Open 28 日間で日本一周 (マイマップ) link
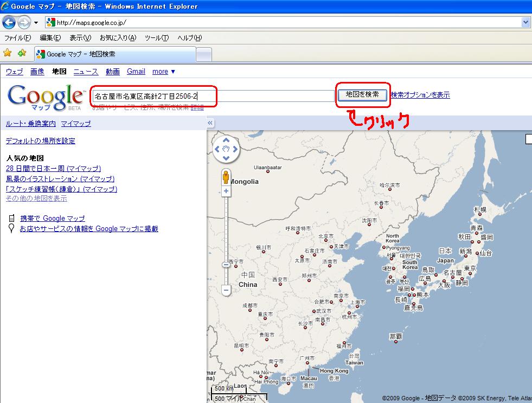532x403 pixels. [x=53, y=169]
